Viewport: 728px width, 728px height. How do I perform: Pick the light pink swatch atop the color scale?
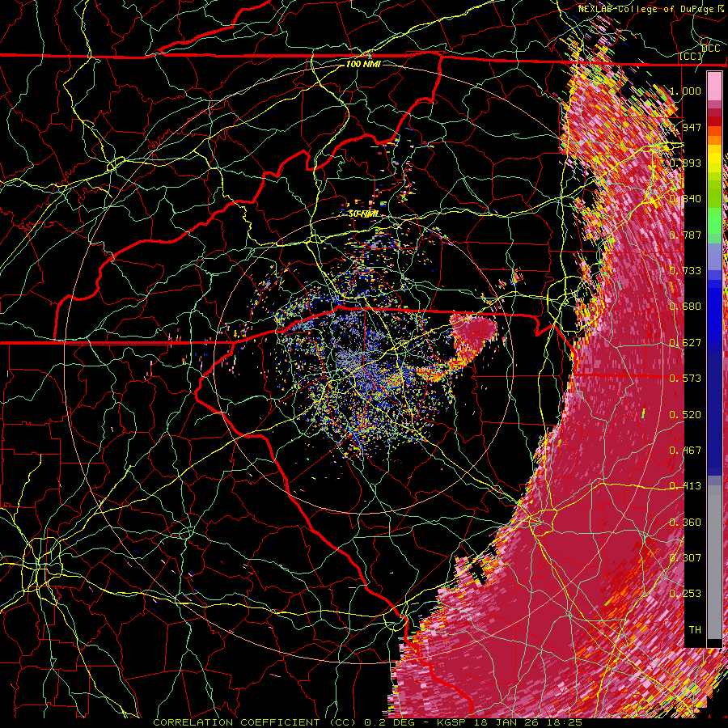point(714,86)
